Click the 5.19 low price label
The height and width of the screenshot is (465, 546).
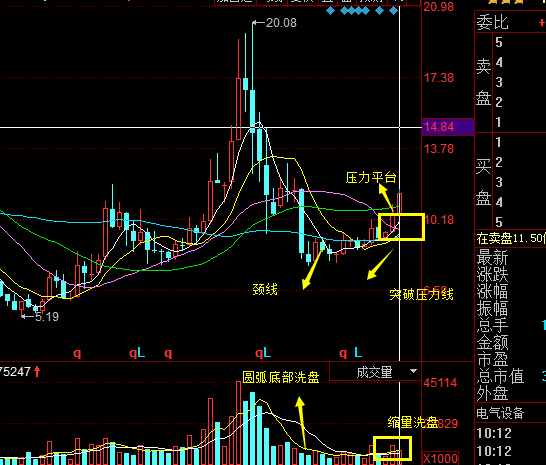[47, 317]
